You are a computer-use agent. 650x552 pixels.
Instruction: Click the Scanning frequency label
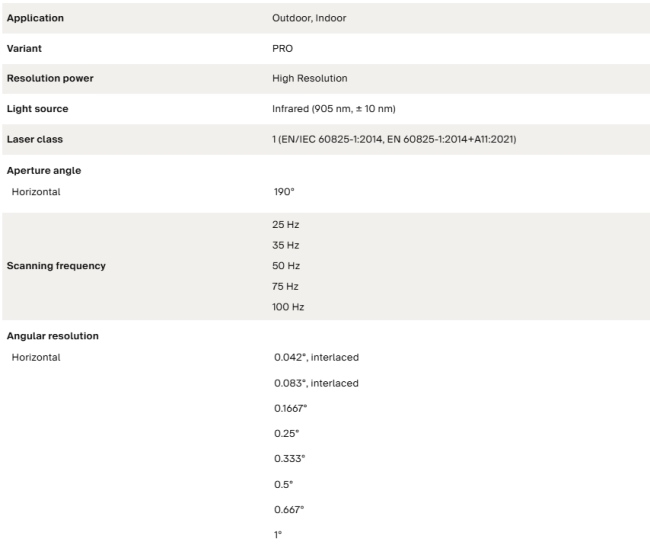coord(56,266)
